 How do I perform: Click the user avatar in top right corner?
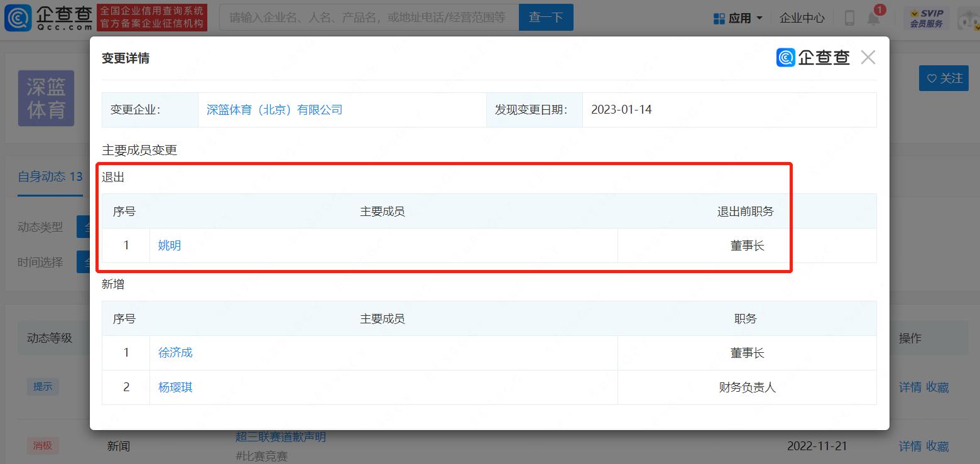pyautogui.click(x=968, y=18)
